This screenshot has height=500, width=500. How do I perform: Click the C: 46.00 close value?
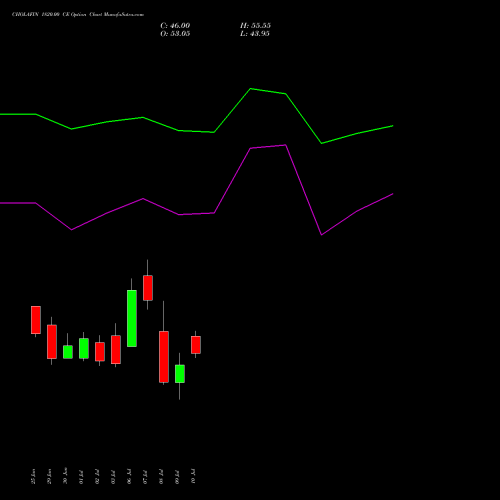coord(175,26)
